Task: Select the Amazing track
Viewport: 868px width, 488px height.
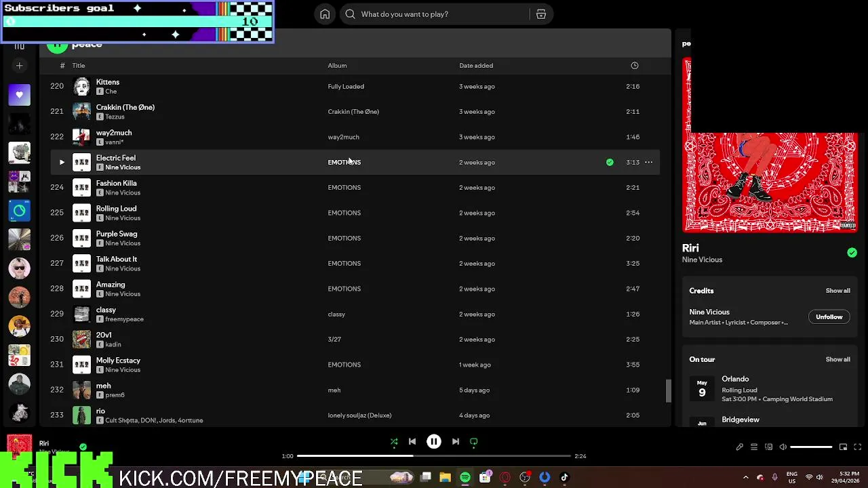Action: point(355,289)
